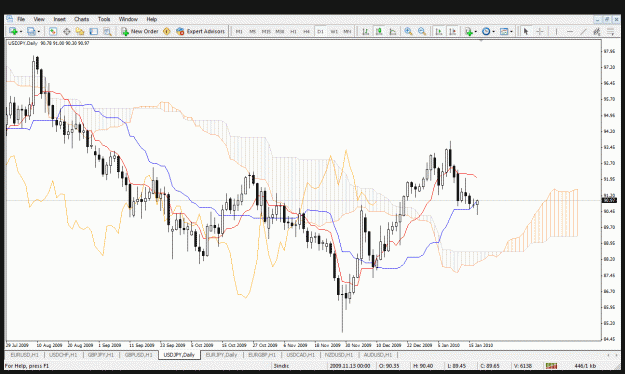Expand the New Chart dropdown arrow
The image size is (625, 374).
21,31
